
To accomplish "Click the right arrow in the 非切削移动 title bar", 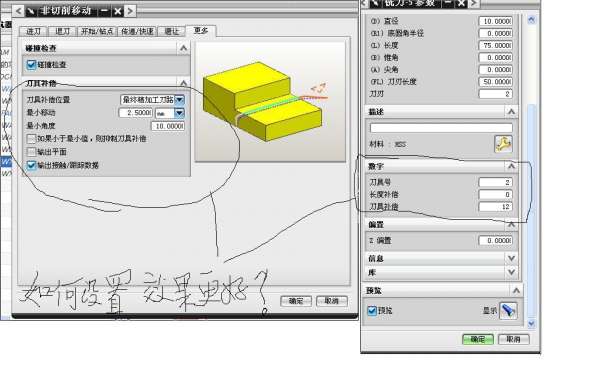I will [x=130, y=11].
